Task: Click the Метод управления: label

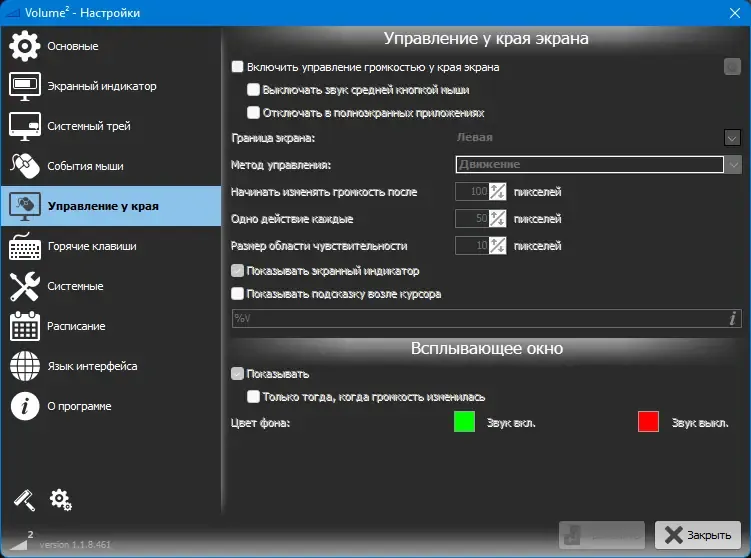Action: point(281,165)
